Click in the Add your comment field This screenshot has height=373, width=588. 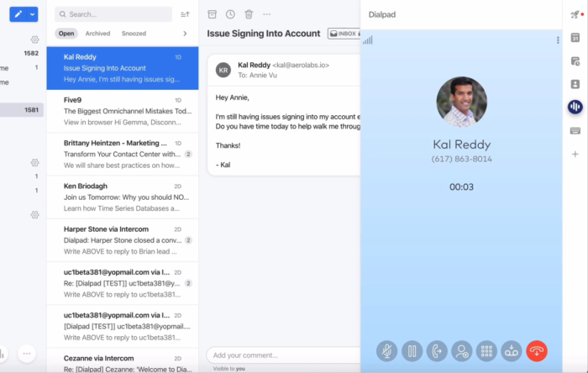[283, 355]
